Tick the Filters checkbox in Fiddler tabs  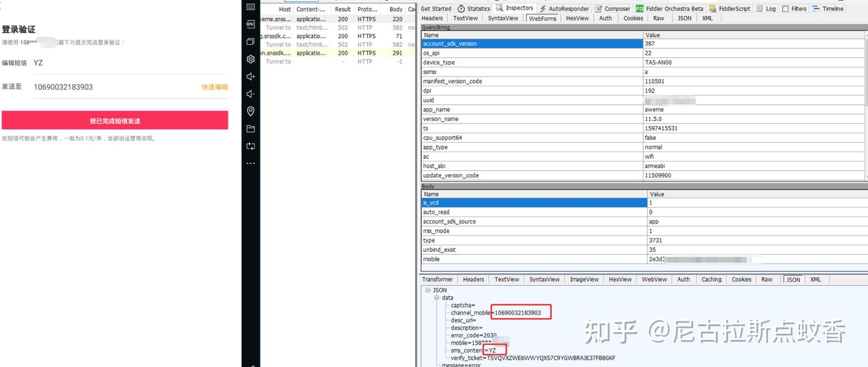tap(785, 9)
